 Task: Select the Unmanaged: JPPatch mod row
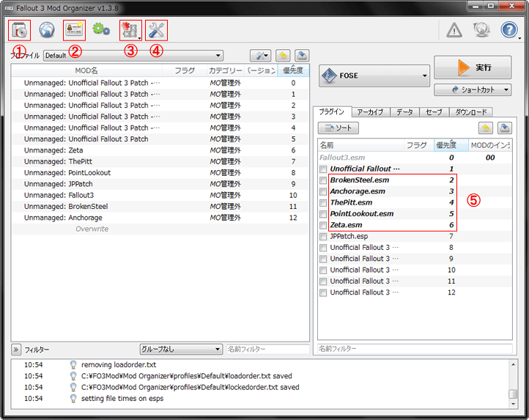[160, 184]
